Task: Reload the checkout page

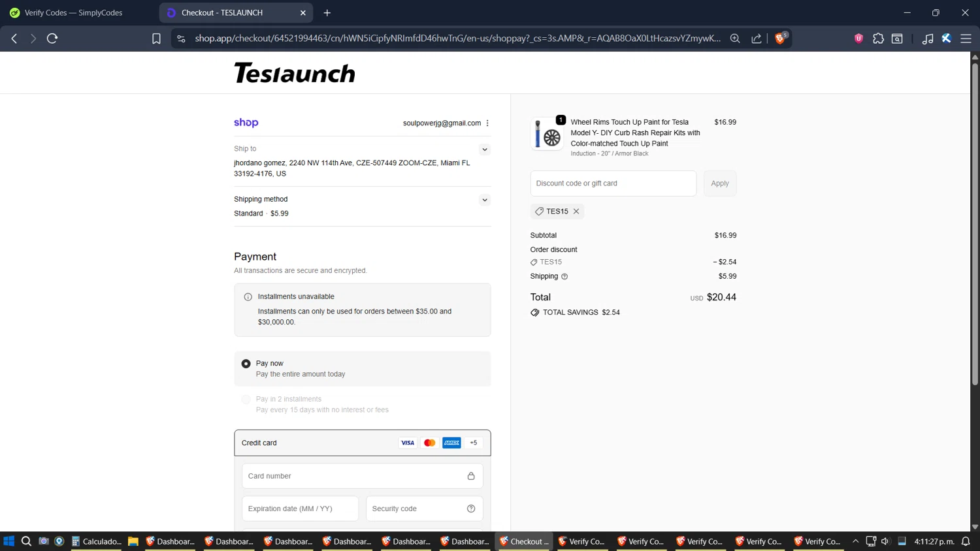Action: click(52, 39)
